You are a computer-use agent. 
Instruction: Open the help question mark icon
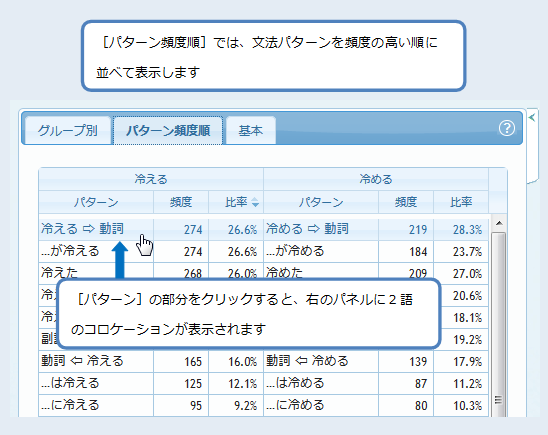point(506,128)
